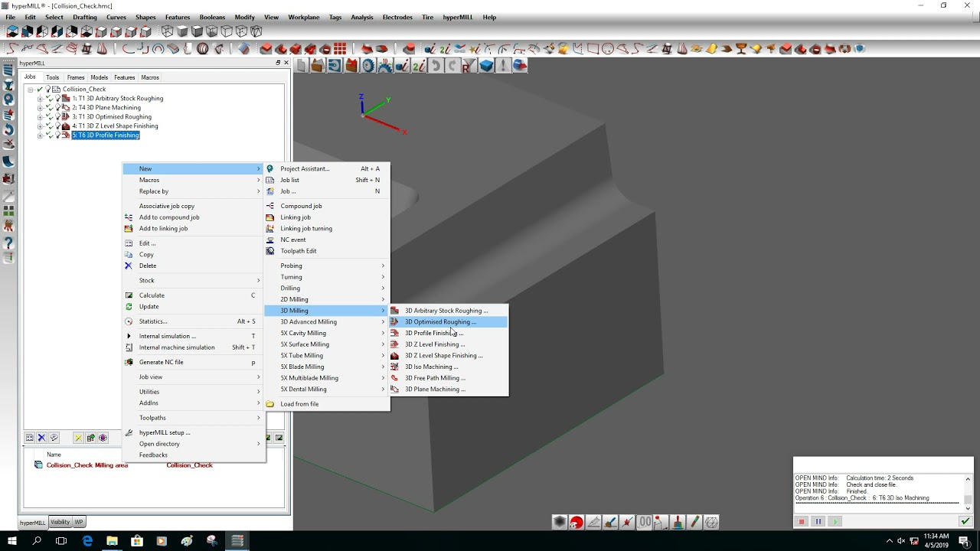Toggle lightbulb for 3D Plane Machining job
980x551 pixels.
coord(58,108)
